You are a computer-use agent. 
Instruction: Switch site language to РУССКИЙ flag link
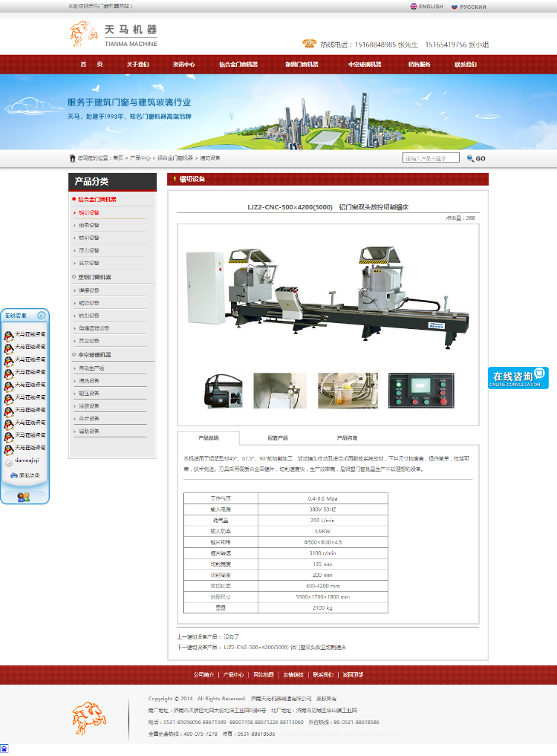(469, 7)
